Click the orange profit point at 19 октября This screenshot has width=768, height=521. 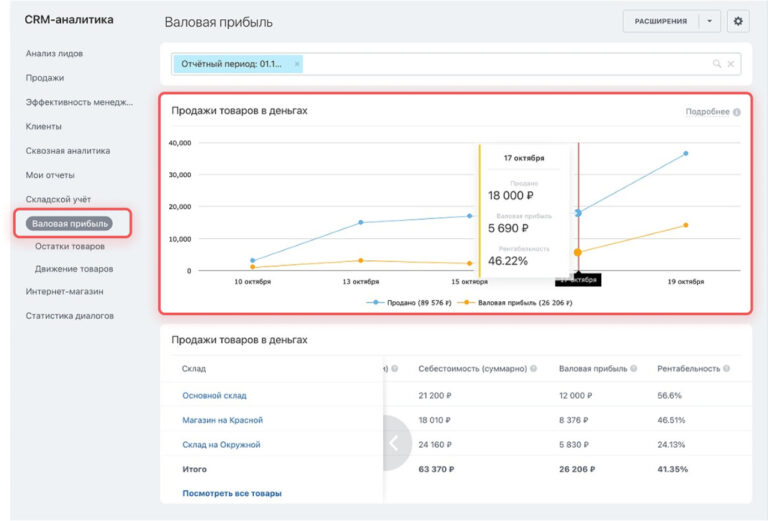coord(686,225)
